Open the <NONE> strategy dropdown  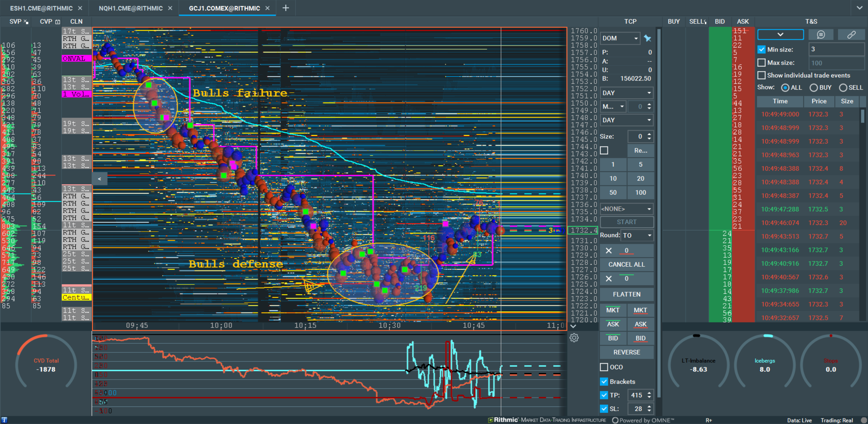[x=627, y=209]
